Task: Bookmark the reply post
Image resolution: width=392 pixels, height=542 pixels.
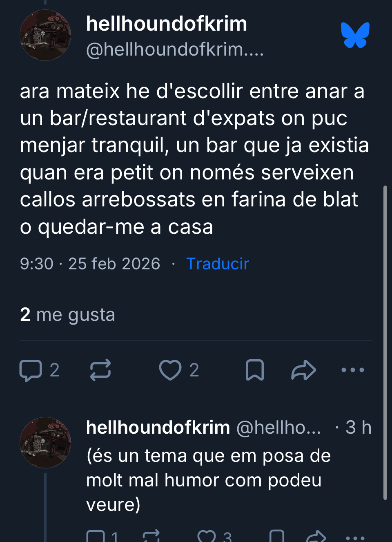Action: (277, 536)
